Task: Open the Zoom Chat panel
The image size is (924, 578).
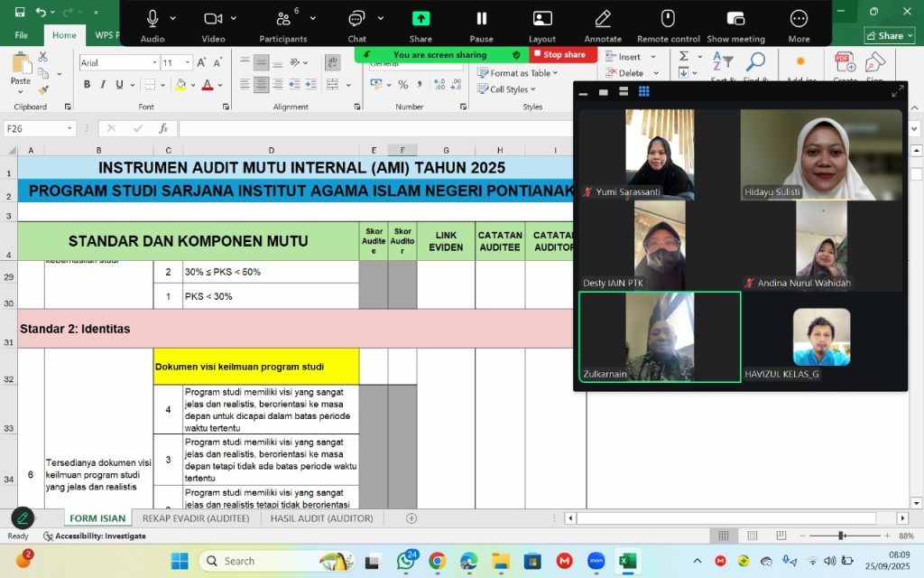Action: coord(356,19)
